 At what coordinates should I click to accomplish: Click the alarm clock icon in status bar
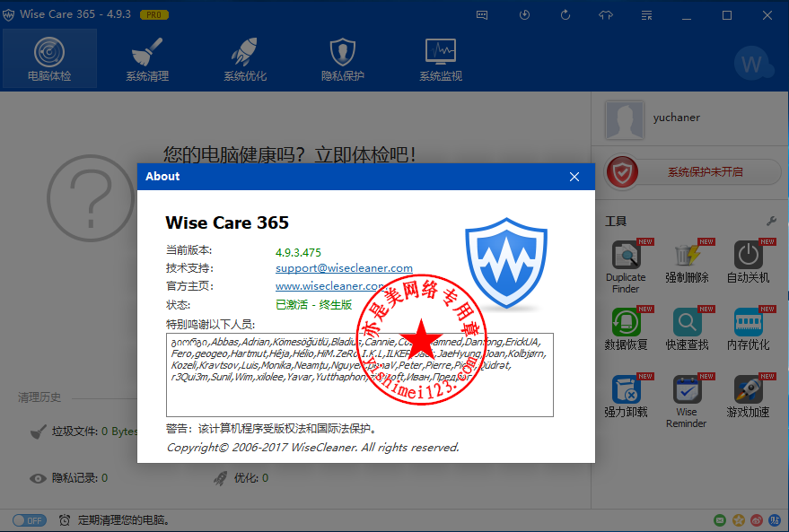pos(65,520)
